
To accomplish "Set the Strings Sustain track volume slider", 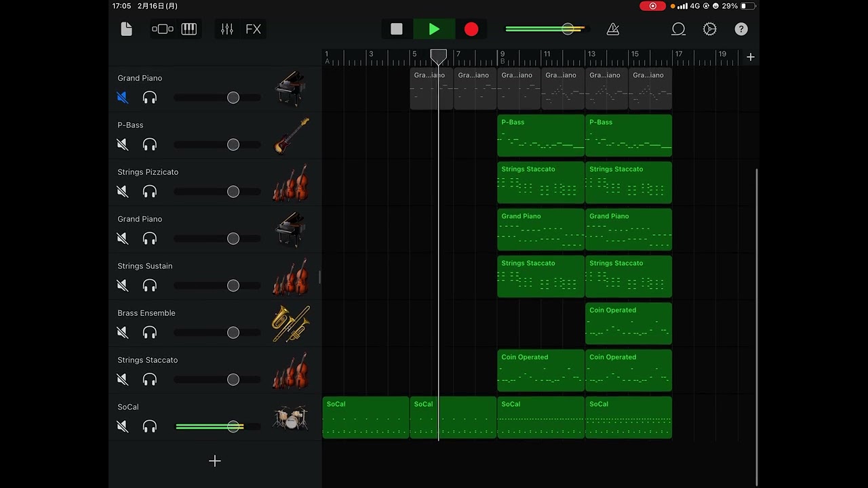I will point(217,285).
